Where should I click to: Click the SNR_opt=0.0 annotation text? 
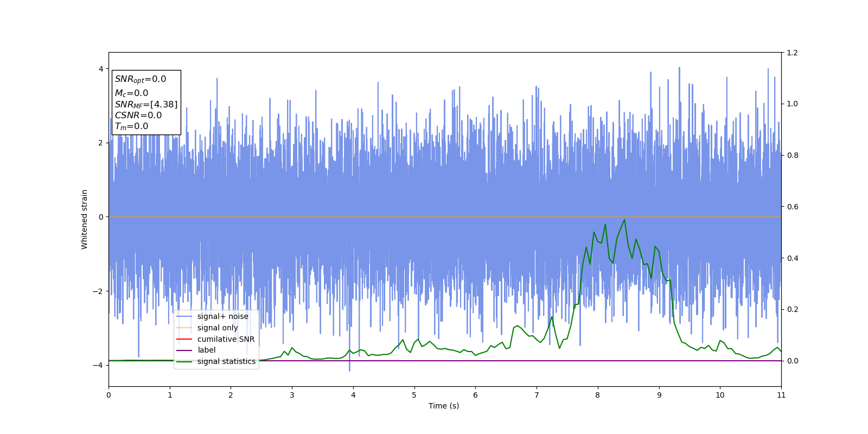coord(141,79)
